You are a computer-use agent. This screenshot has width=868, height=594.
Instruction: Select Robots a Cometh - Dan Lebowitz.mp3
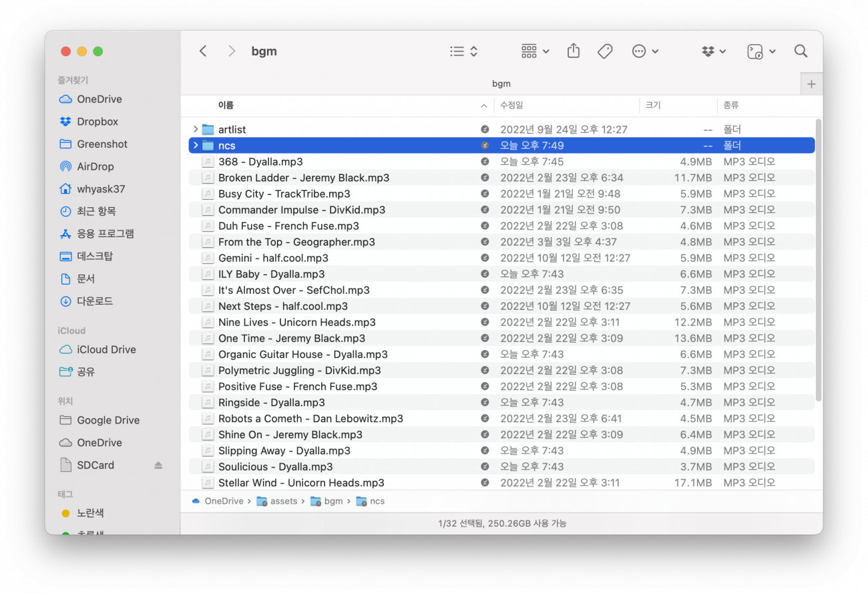click(501, 418)
